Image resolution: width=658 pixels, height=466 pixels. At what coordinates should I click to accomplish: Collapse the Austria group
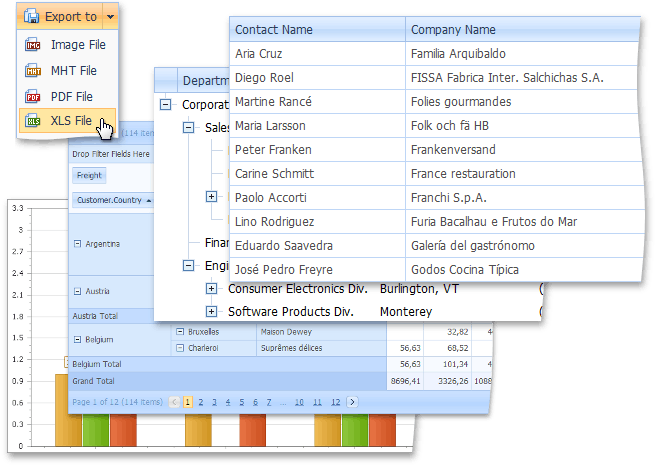click(x=78, y=291)
